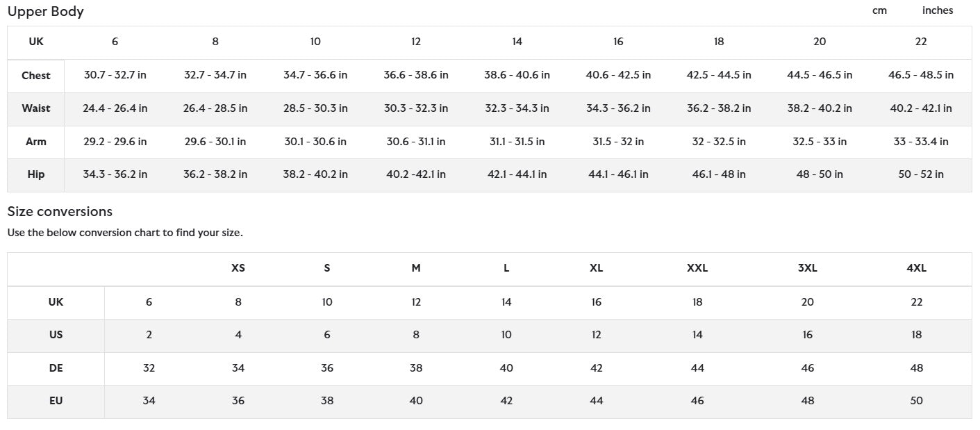This screenshot has height=430, width=980.
Task: Click chest measurement 30.7 - 32.7 in
Action: coord(115,75)
